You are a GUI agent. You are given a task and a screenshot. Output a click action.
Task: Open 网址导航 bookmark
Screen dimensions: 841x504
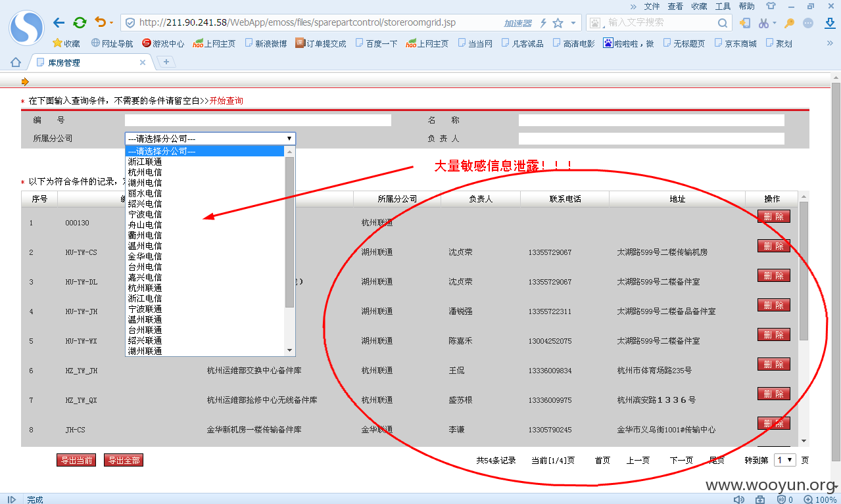112,43
